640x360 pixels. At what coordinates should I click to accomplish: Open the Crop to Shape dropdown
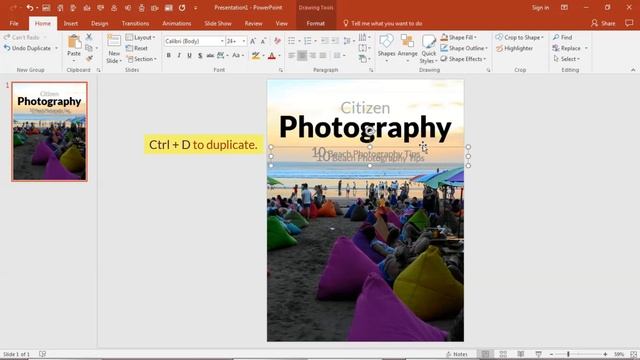[x=520, y=37]
